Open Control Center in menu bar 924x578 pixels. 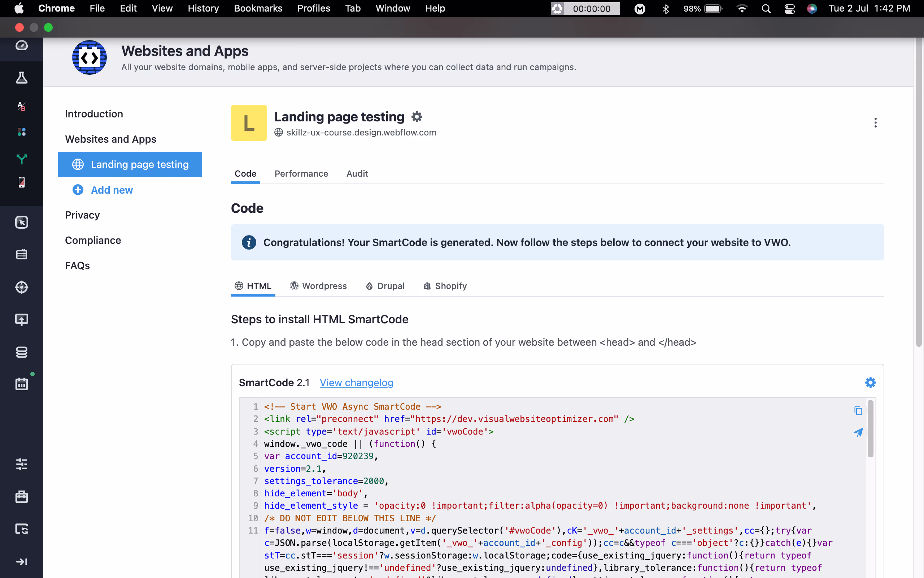pyautogui.click(x=789, y=8)
